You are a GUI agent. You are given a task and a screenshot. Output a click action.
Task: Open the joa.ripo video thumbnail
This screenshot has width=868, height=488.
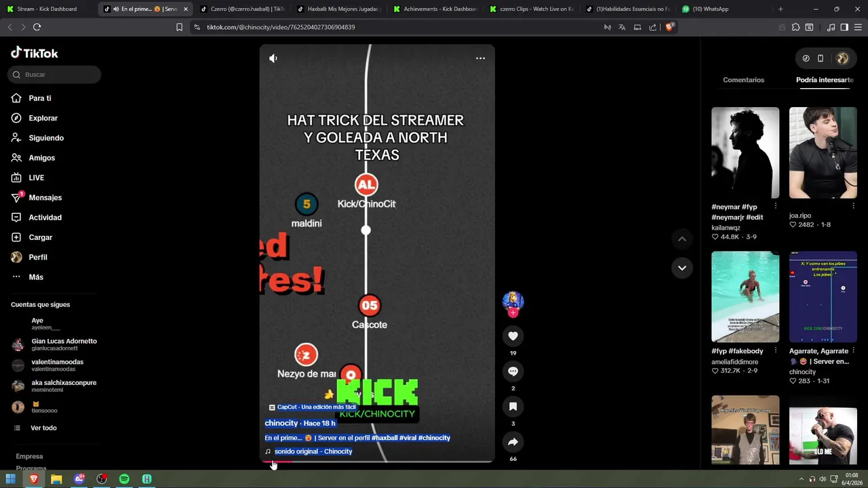tap(823, 152)
